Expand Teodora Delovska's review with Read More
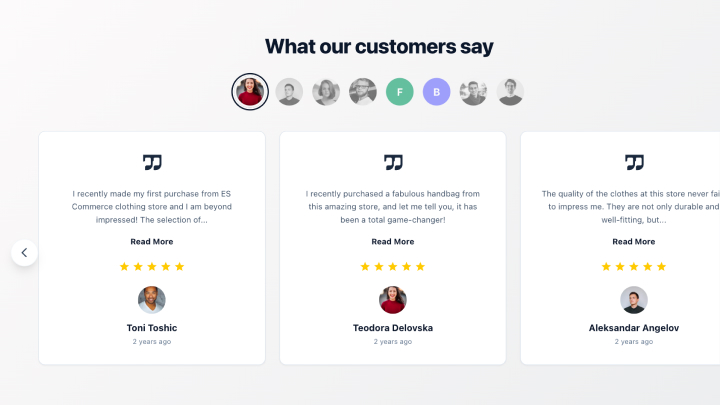The height and width of the screenshot is (405, 720). point(393,241)
